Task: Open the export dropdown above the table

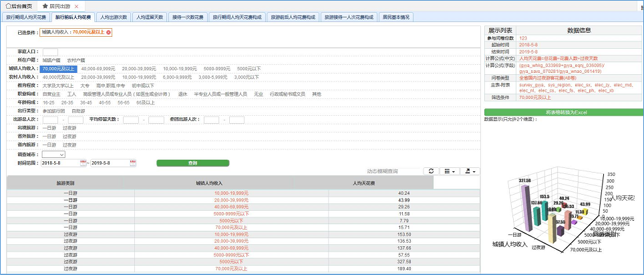Action: [471, 171]
